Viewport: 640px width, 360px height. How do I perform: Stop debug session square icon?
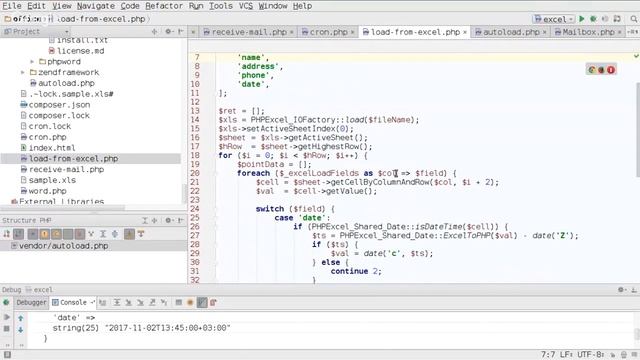pos(7,328)
